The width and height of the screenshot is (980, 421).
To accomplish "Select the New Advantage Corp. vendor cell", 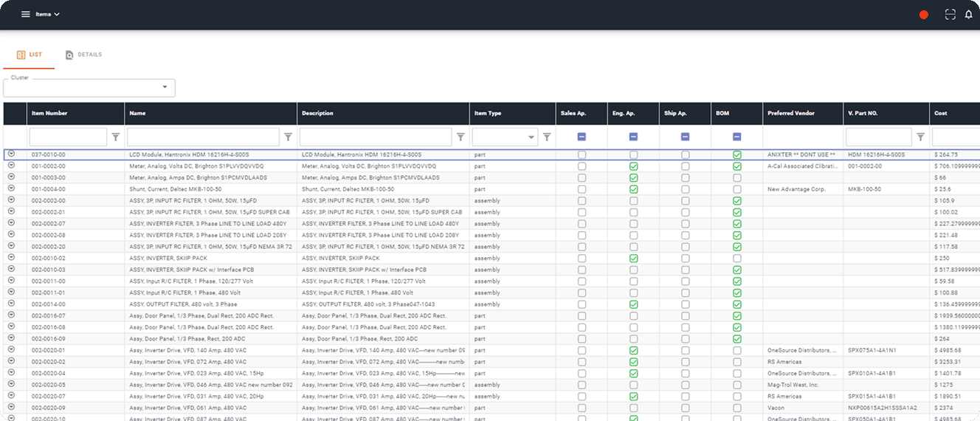I will pyautogui.click(x=803, y=189).
